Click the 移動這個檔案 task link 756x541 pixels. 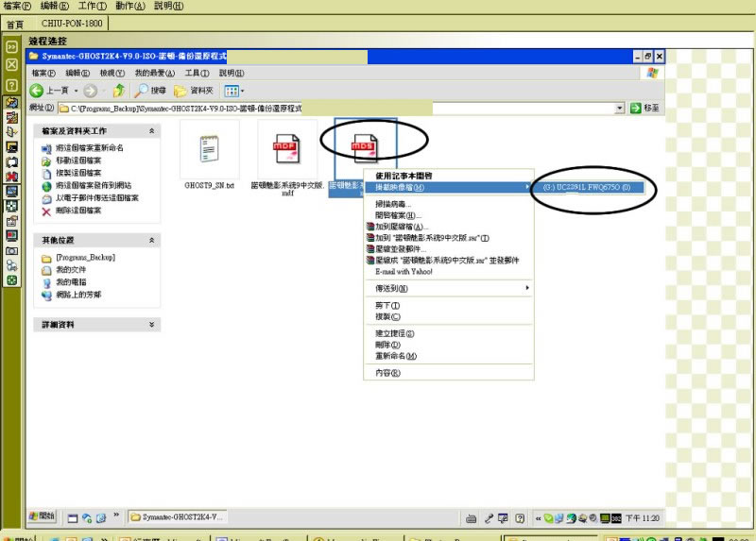(x=78, y=161)
